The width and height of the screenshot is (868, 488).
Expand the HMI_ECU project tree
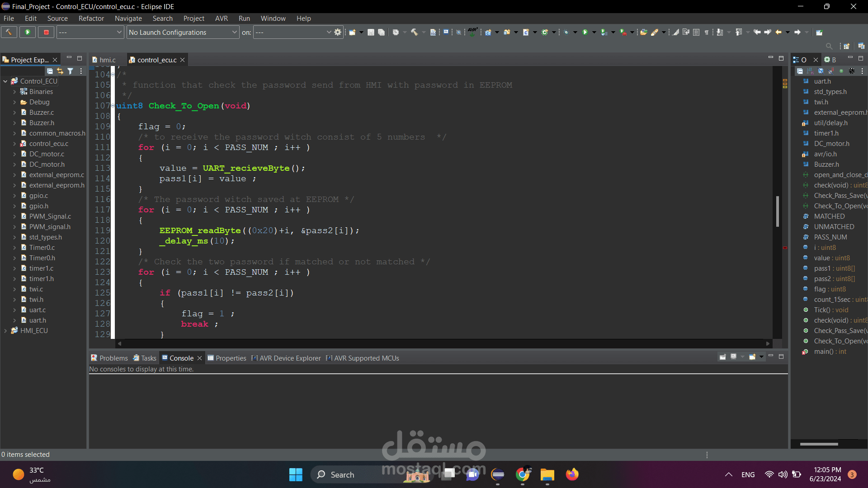(5, 331)
